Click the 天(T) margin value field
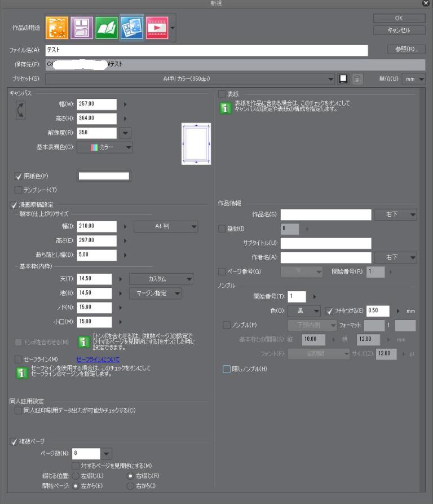This screenshot has height=504, width=433. 94,279
